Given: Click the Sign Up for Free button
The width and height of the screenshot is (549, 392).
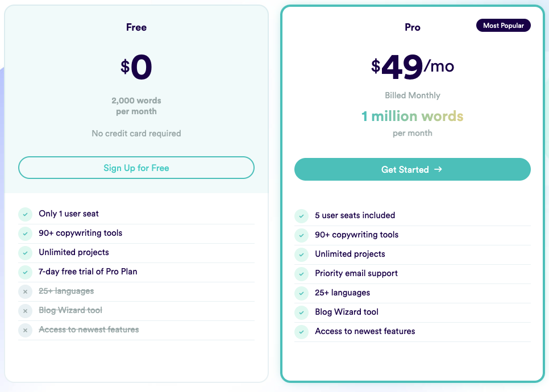Looking at the screenshot, I should coord(136,168).
